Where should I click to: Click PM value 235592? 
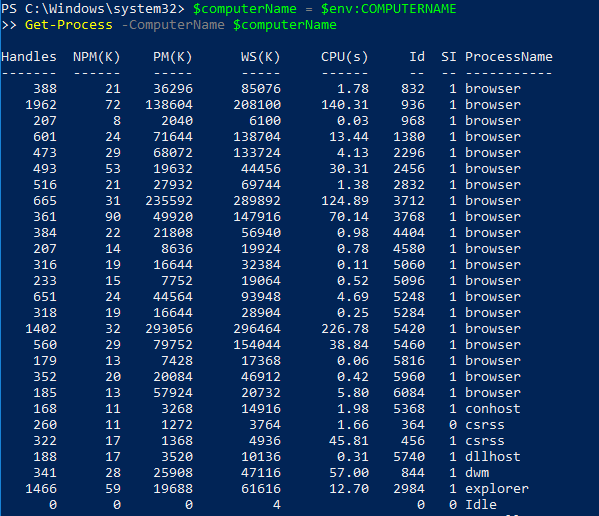[169, 201]
